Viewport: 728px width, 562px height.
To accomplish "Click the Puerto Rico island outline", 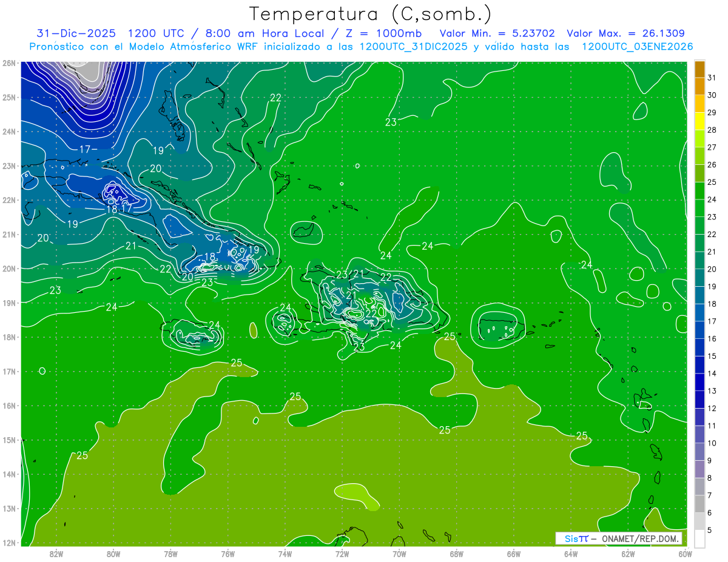I will coord(501,328).
